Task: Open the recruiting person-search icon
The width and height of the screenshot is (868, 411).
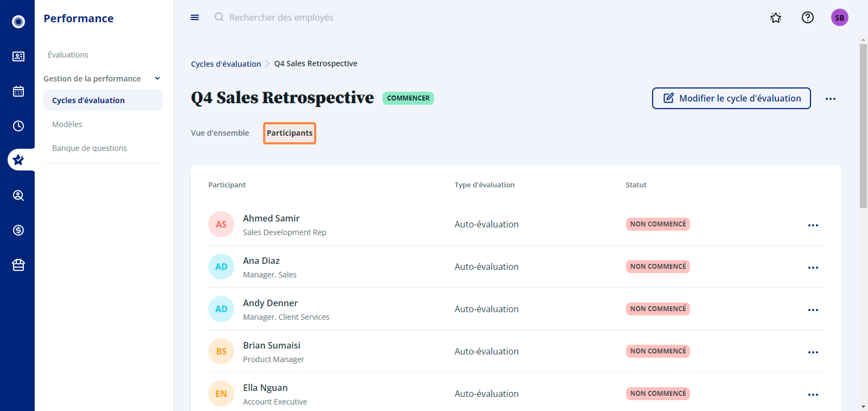Action: tap(18, 195)
